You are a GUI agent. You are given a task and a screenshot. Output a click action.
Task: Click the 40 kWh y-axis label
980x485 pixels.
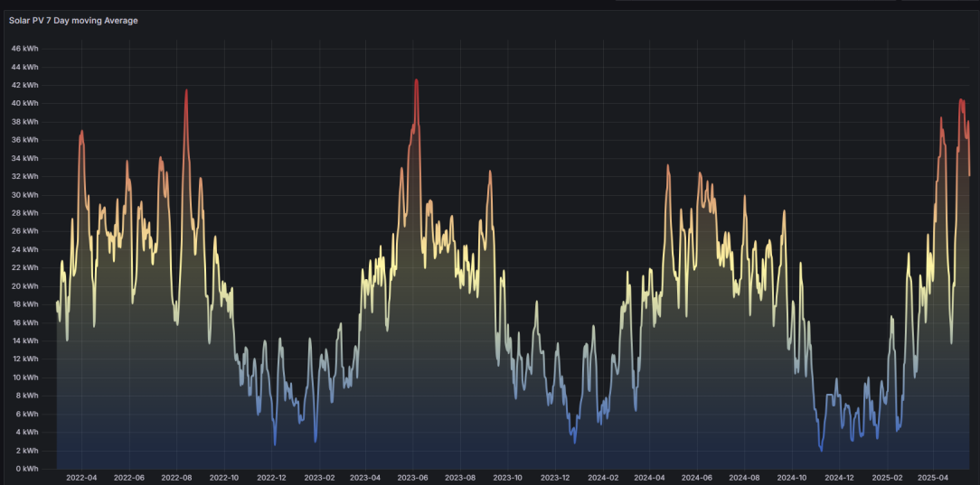point(25,104)
